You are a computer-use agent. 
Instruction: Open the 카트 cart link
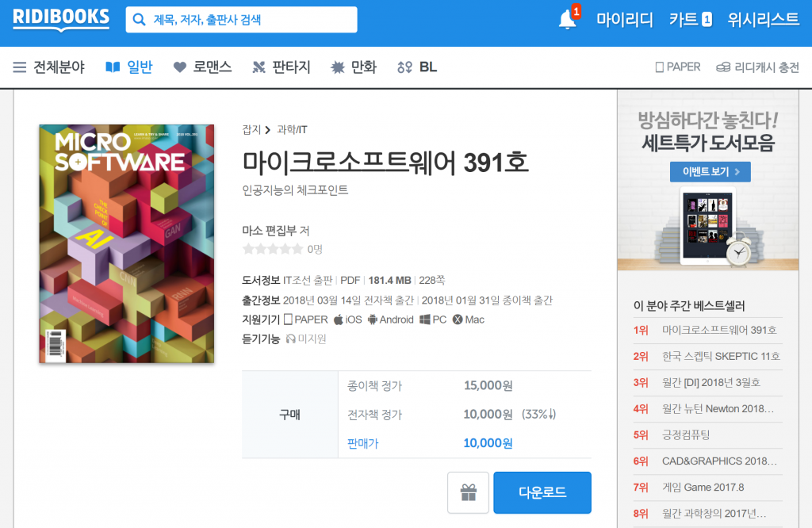(691, 20)
